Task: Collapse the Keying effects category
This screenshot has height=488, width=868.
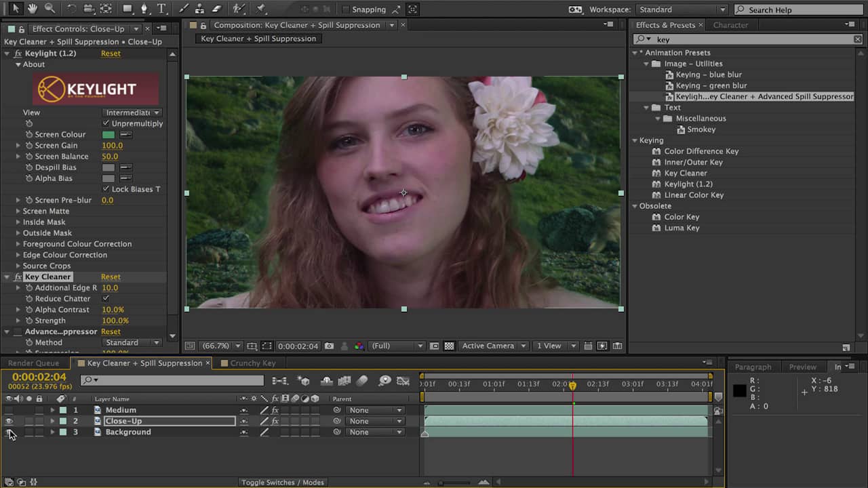Action: tap(635, 140)
